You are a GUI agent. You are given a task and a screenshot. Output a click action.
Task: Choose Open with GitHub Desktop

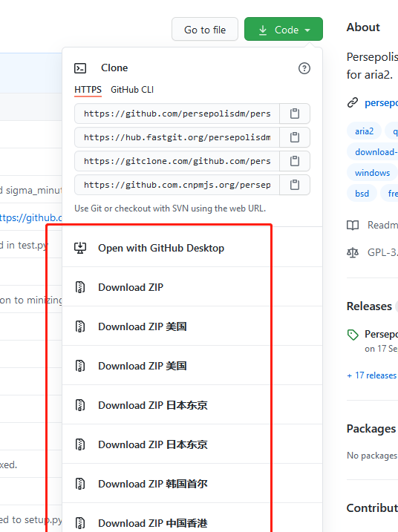(192, 248)
